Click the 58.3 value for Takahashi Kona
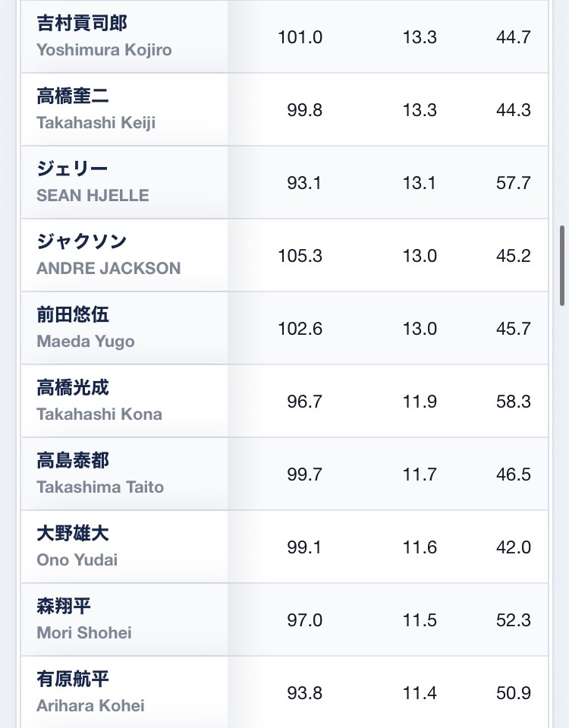This screenshot has width=569, height=728. [x=514, y=402]
